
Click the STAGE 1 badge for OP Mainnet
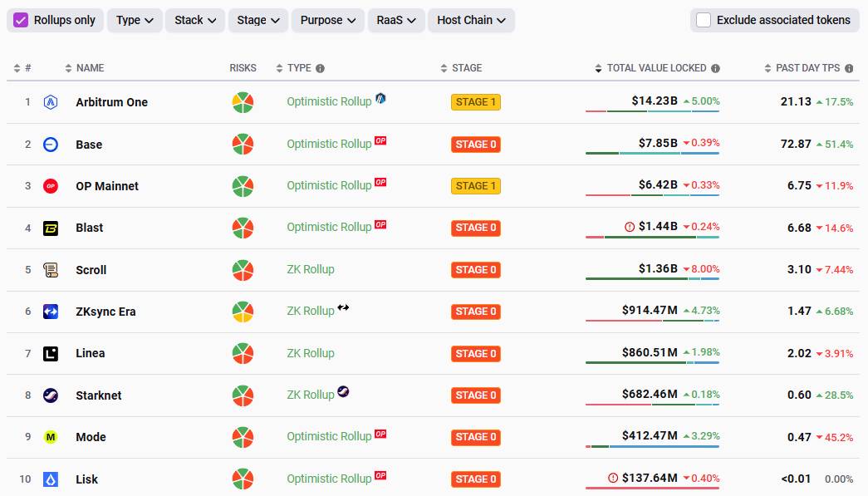(475, 186)
